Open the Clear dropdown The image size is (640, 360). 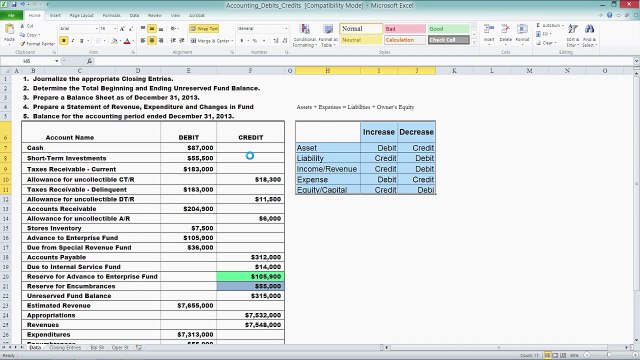[x=546, y=43]
